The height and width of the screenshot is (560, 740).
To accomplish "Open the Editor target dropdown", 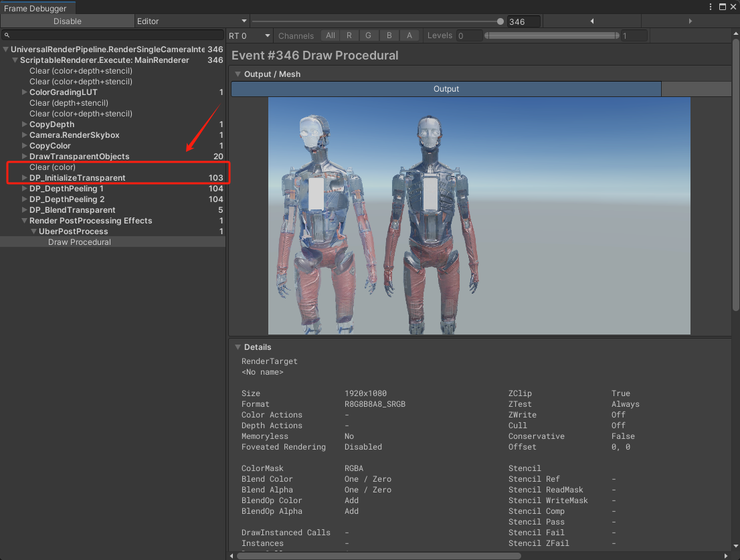I will click(x=192, y=21).
